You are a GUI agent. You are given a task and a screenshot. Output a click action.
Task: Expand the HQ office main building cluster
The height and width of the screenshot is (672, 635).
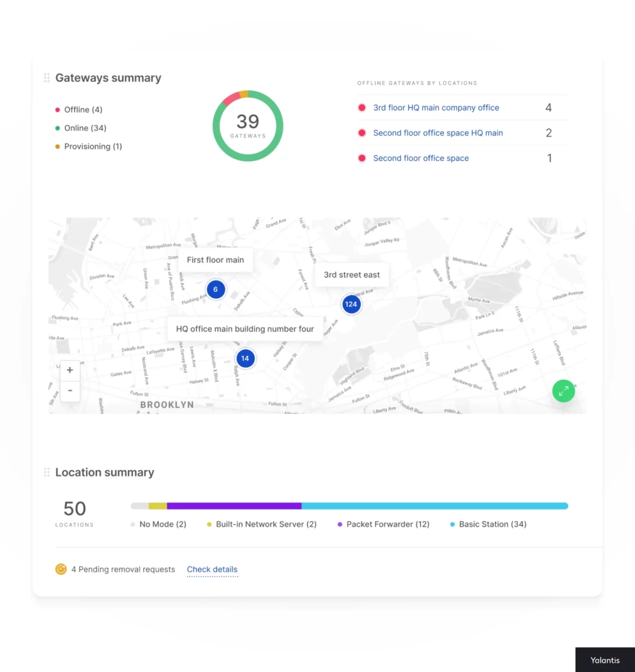245,359
